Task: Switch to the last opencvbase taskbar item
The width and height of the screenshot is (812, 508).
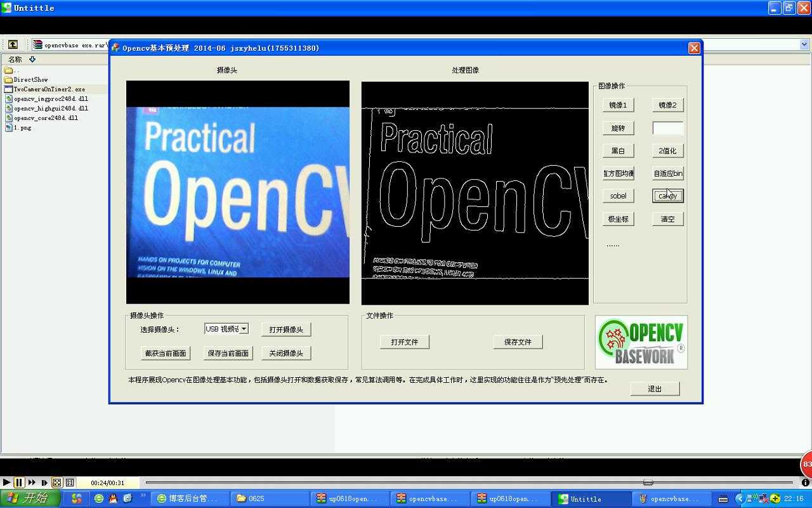Action: pos(672,498)
